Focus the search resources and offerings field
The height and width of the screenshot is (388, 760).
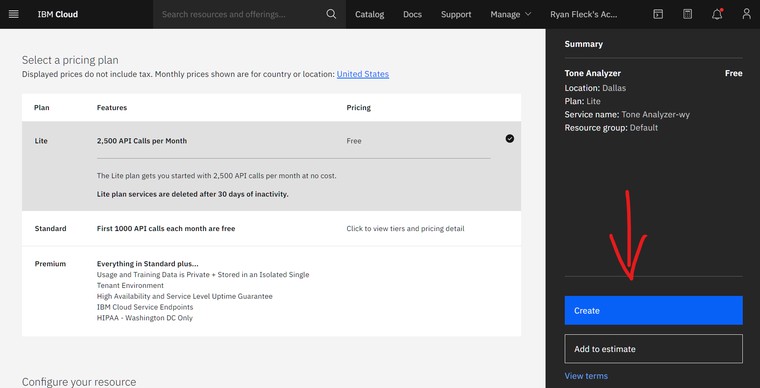tap(242, 14)
